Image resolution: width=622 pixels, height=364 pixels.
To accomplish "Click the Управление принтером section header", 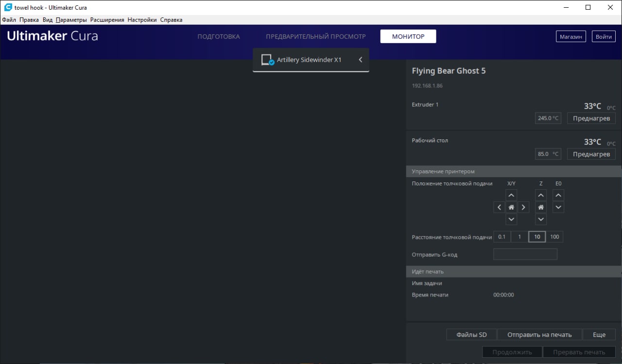I will click(x=514, y=171).
